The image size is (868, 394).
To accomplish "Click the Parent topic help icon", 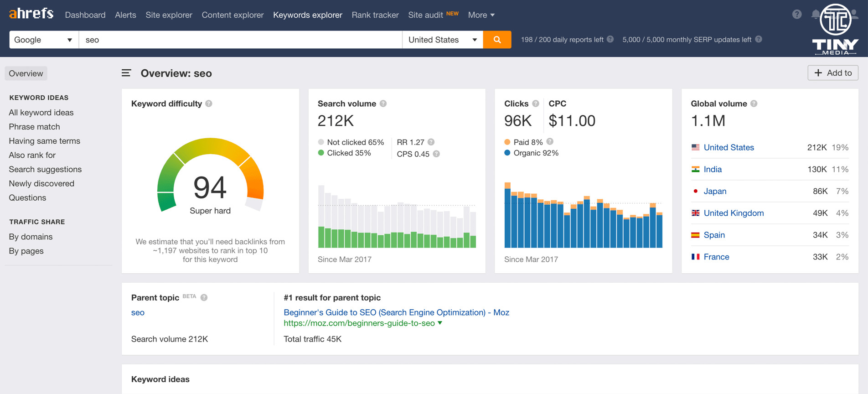I will [204, 297].
